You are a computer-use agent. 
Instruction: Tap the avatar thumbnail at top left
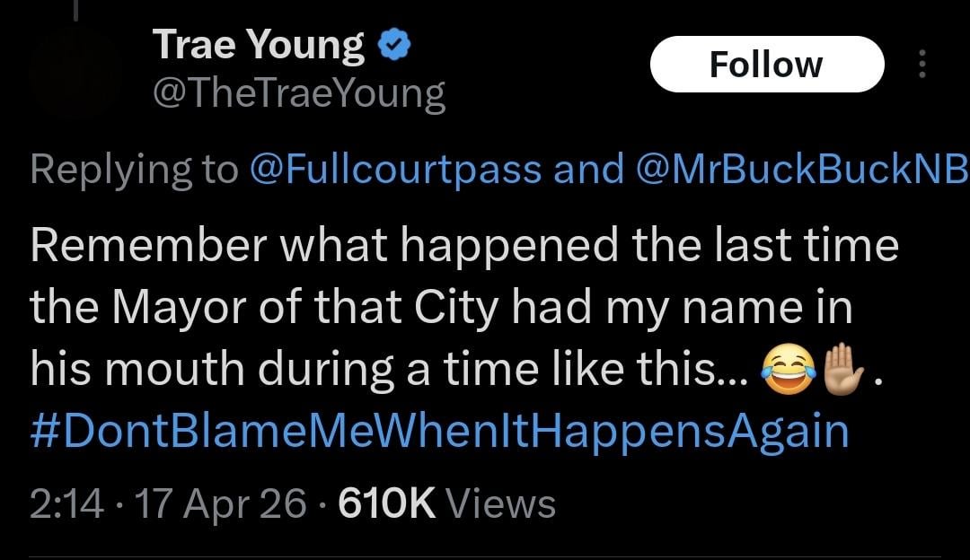[75, 67]
